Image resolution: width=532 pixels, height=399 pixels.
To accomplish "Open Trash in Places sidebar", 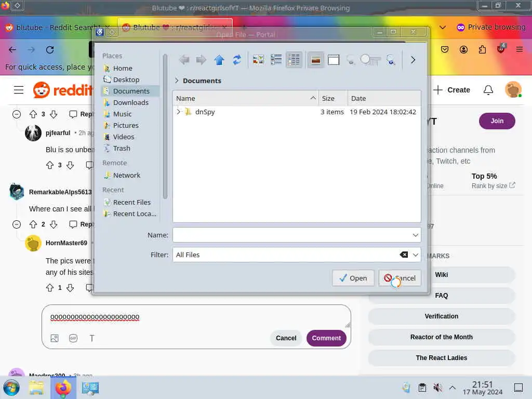I will (x=130, y=148).
